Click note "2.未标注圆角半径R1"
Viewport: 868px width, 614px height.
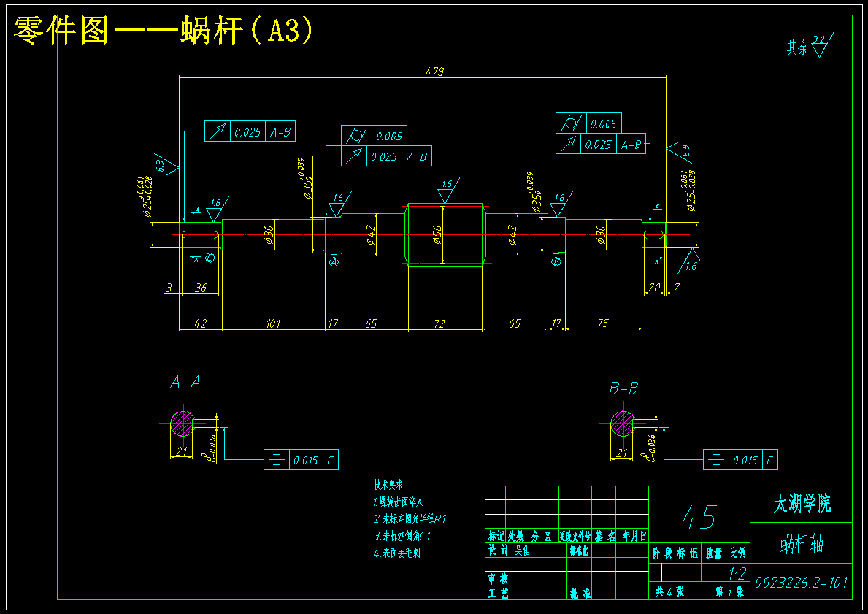(x=410, y=519)
